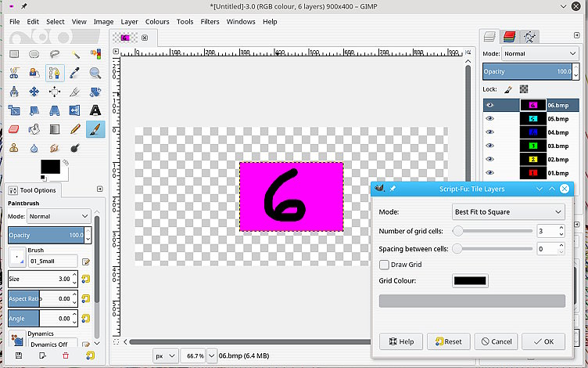Image resolution: width=588 pixels, height=368 pixels.
Task: Select the Scissors Select tool
Action: pyautogui.click(x=14, y=73)
